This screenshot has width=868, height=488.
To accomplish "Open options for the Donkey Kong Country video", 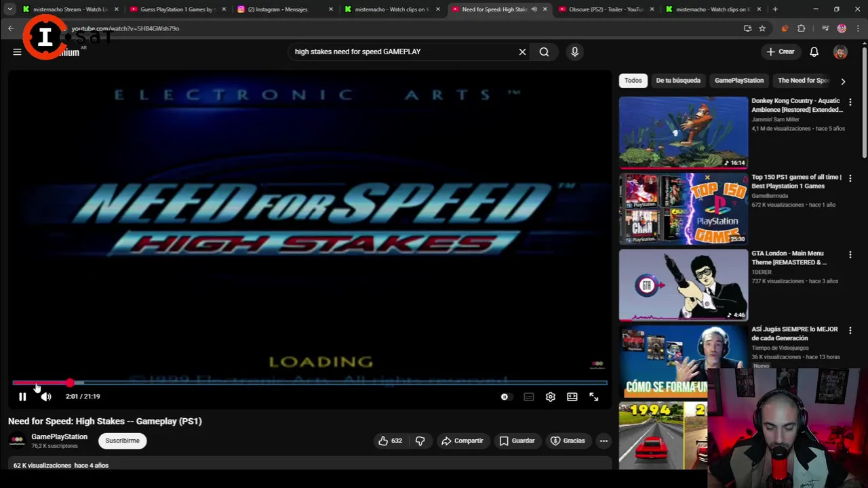I will (850, 102).
